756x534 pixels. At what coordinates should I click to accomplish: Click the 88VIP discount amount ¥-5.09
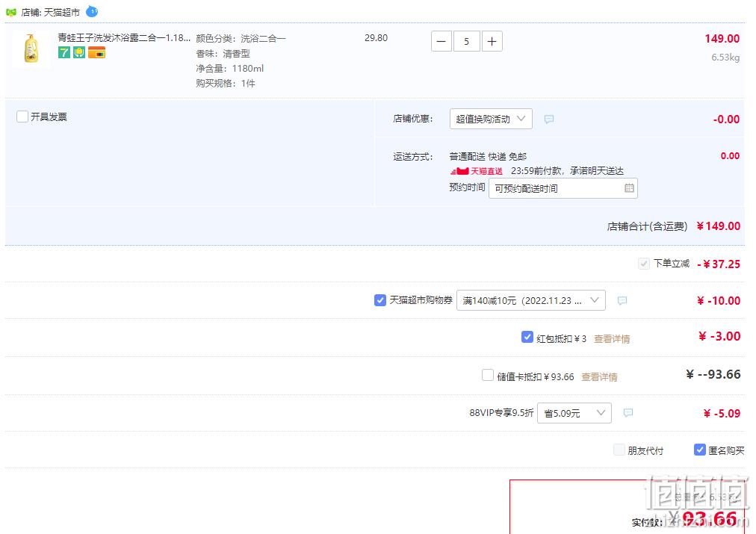coord(722,414)
